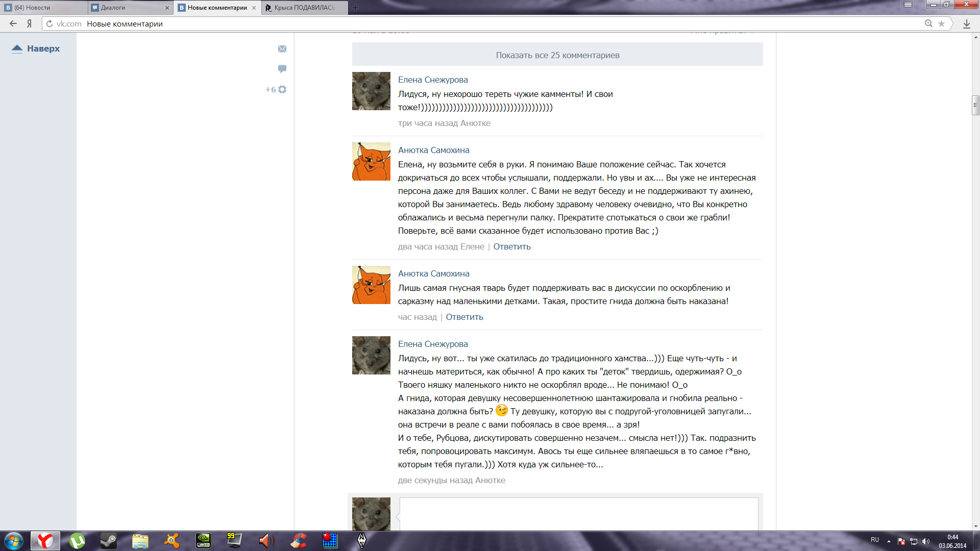Open the messages envelope icon
980x551 pixels.
point(282,49)
